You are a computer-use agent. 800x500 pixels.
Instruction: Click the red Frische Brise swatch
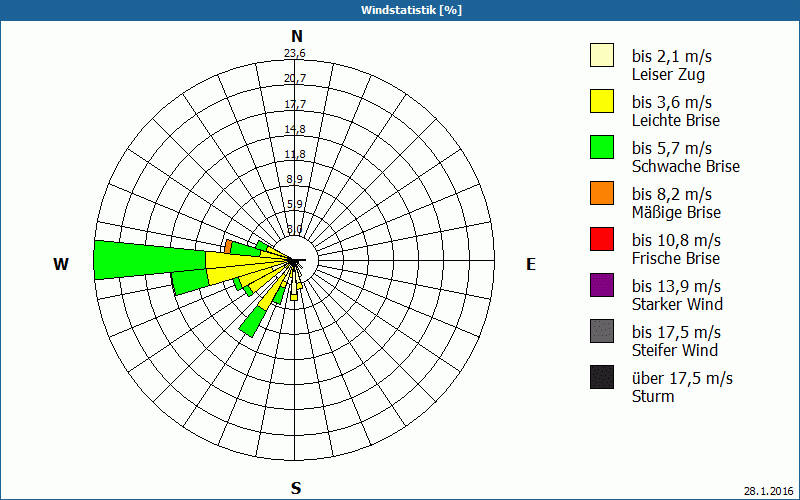[x=602, y=239]
